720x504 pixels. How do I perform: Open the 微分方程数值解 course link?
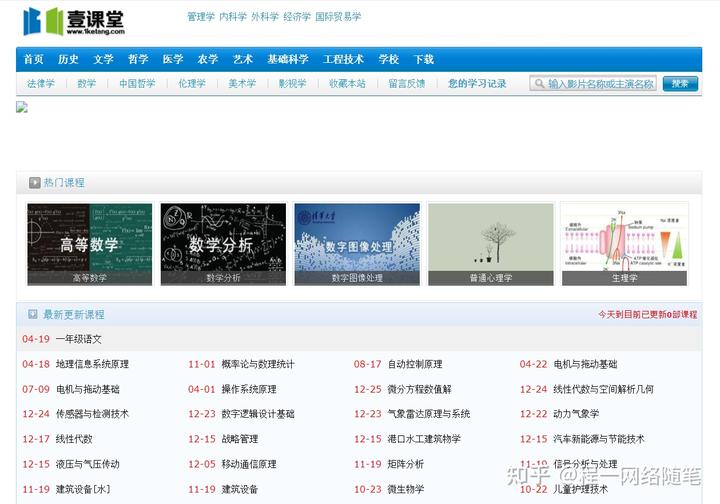coord(419,389)
